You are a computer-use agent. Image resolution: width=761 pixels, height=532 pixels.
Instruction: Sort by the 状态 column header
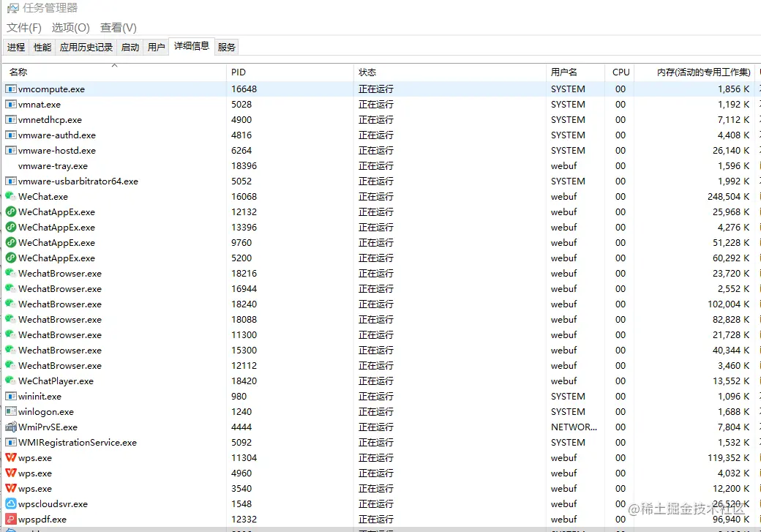(x=449, y=72)
